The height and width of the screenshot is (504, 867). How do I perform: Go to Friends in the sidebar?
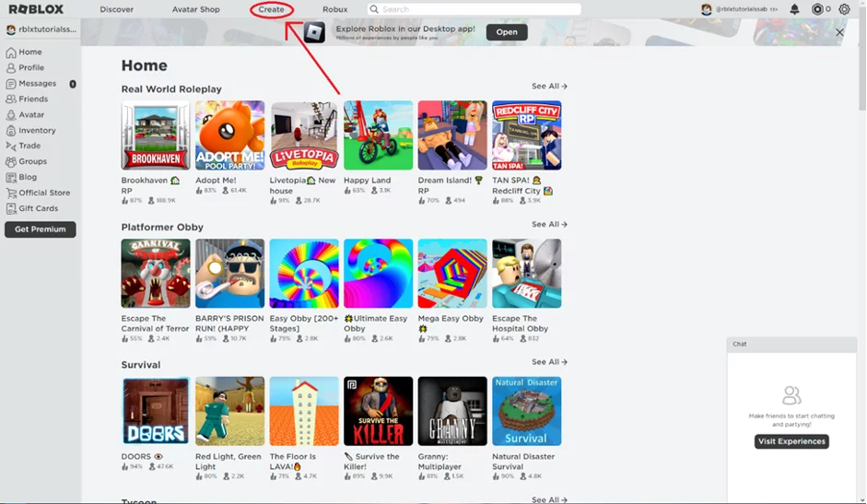coord(33,100)
